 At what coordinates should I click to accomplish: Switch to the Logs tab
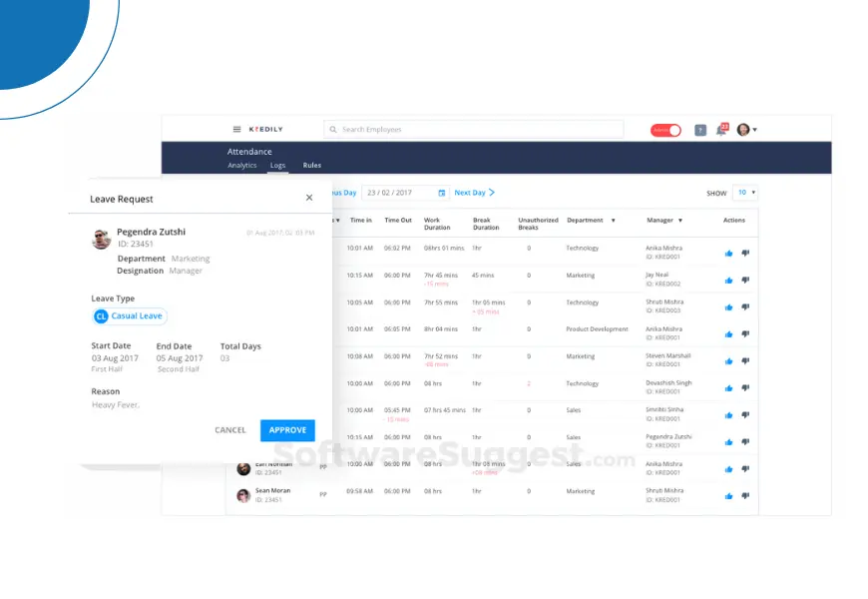(278, 165)
